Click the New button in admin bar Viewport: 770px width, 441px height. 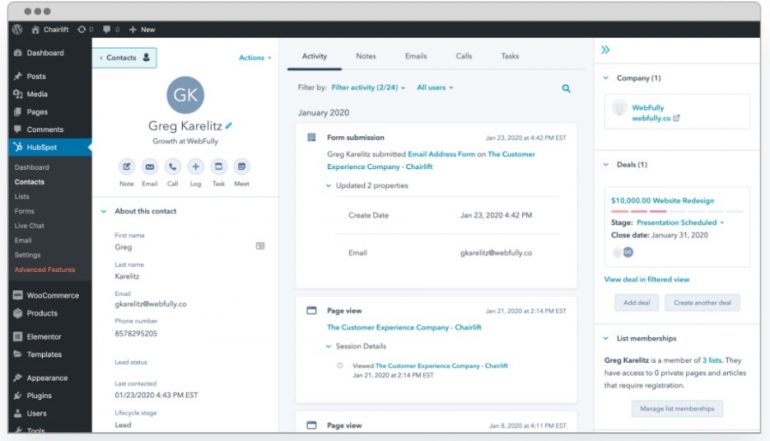click(142, 29)
